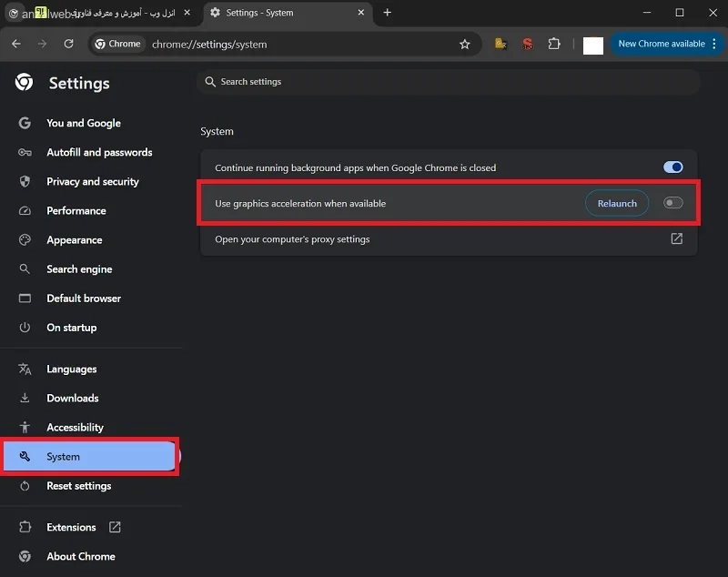Select the Settings - System tab
The width and height of the screenshot is (728, 577).
(x=287, y=13)
